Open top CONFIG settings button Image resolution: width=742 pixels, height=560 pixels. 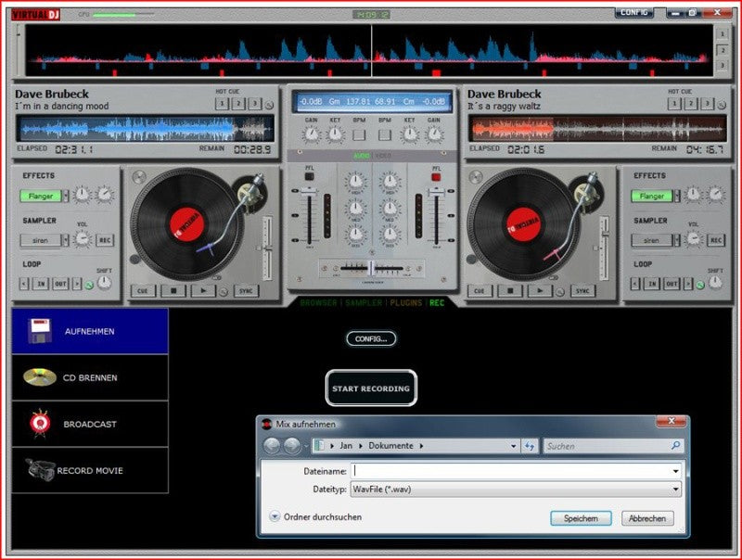coord(634,13)
